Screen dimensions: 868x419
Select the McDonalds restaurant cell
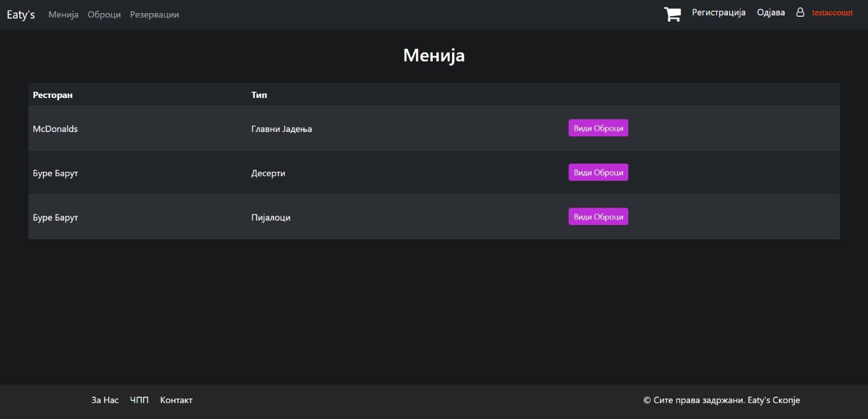(55, 129)
